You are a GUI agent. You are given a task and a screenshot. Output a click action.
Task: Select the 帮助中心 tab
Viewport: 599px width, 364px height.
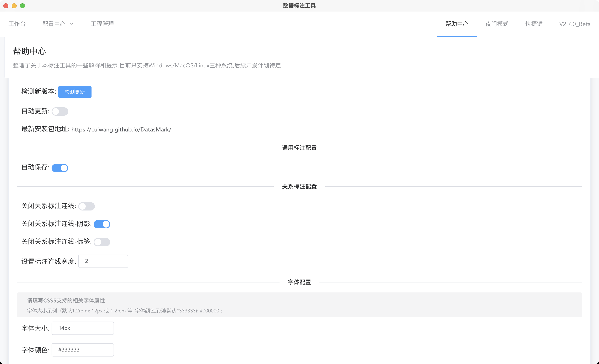tap(457, 24)
